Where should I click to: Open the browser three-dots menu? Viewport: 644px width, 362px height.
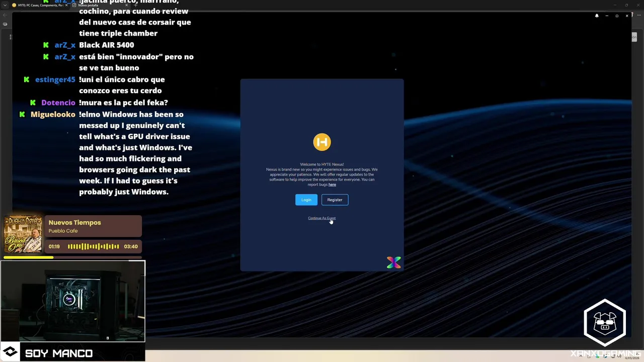(x=639, y=15)
